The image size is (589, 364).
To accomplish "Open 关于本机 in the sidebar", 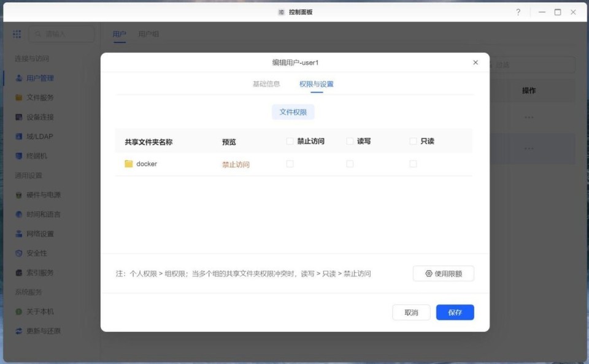I will [34, 311].
